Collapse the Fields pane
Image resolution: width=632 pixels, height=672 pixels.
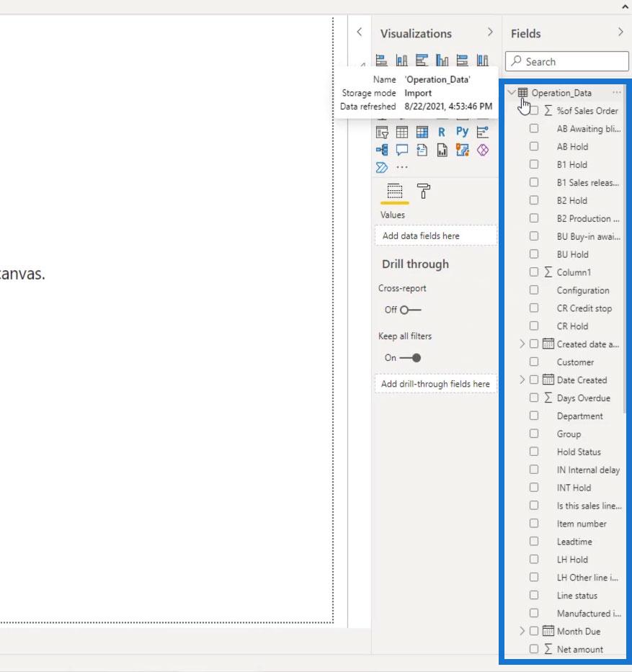(620, 32)
